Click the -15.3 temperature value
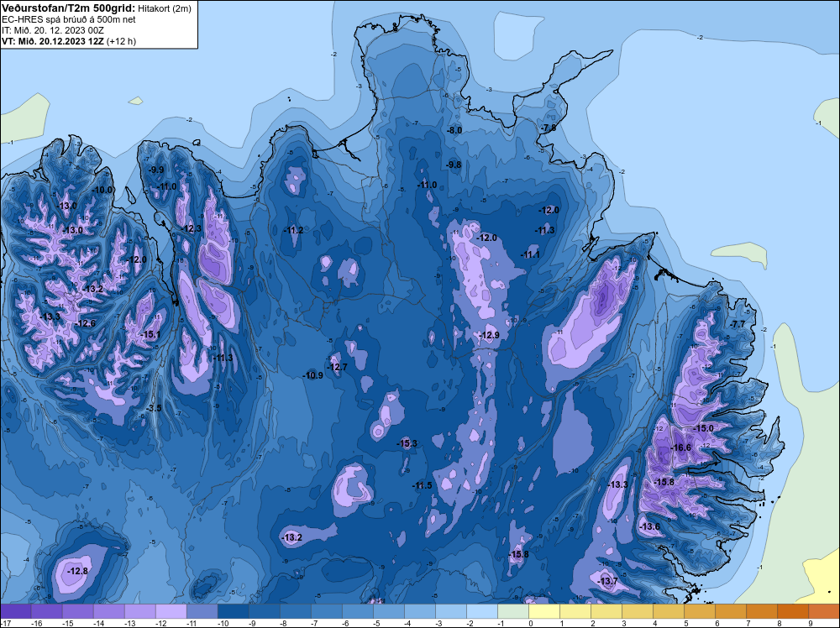This screenshot has width=840, height=628. click(407, 443)
